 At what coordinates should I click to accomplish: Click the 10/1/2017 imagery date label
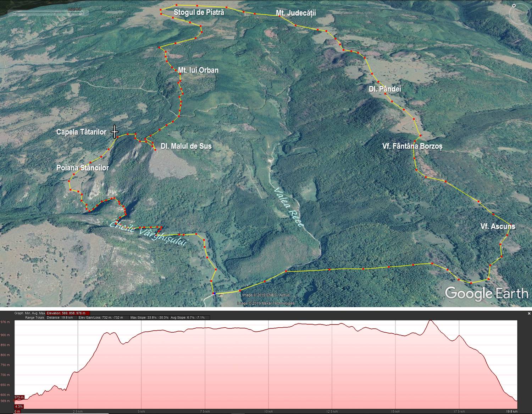(74, 9)
